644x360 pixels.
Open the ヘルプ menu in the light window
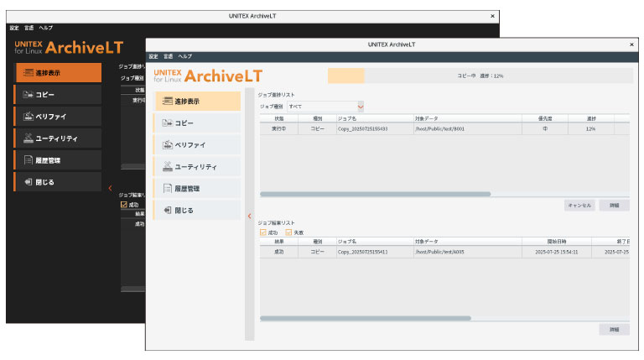184,56
